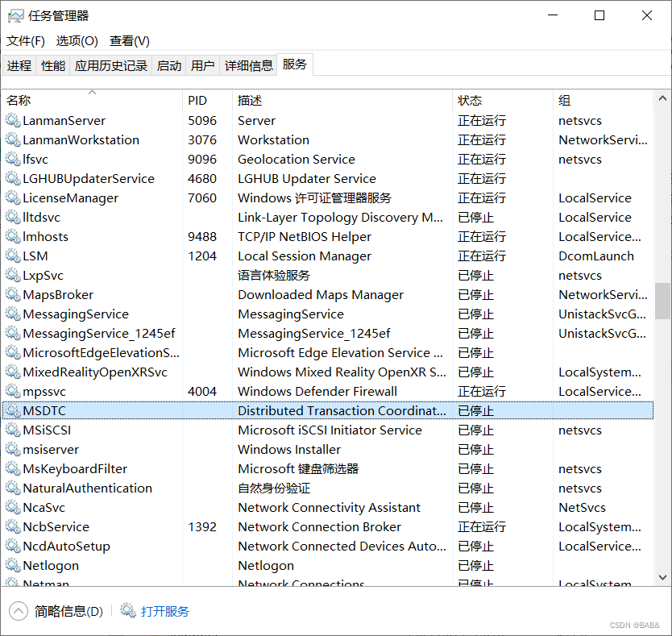The width and height of the screenshot is (672, 636).
Task: Click the icon beside MsKeyboardFilter
Action: (14, 468)
